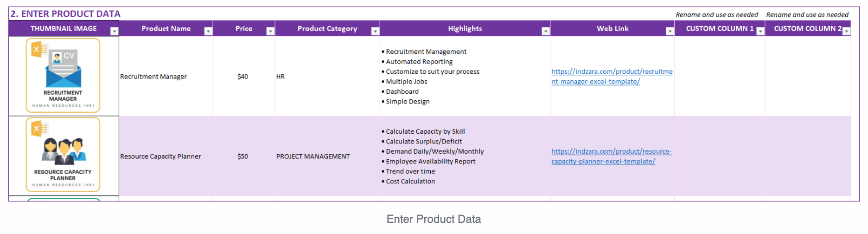
Task: Open the Web Link filter dropdown
Action: coord(670,31)
